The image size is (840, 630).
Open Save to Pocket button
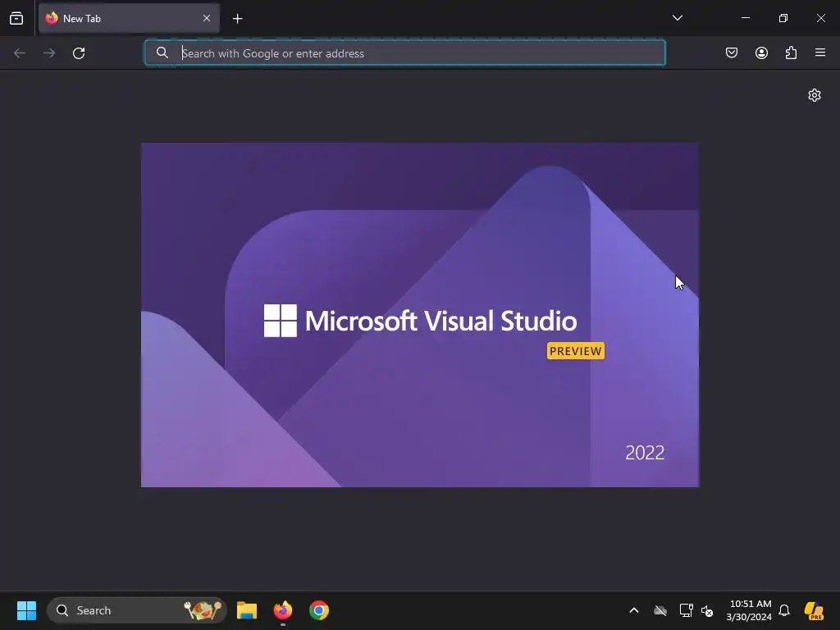pyautogui.click(x=732, y=53)
